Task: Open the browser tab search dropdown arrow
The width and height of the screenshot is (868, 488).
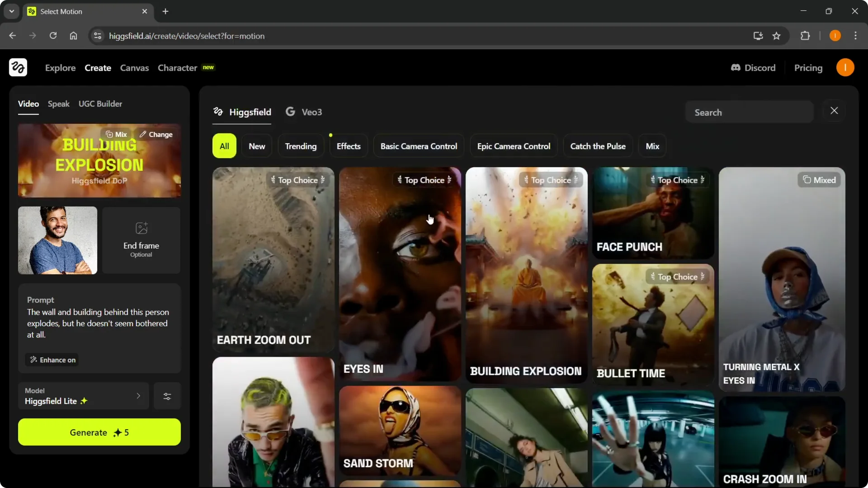Action: pyautogui.click(x=12, y=11)
